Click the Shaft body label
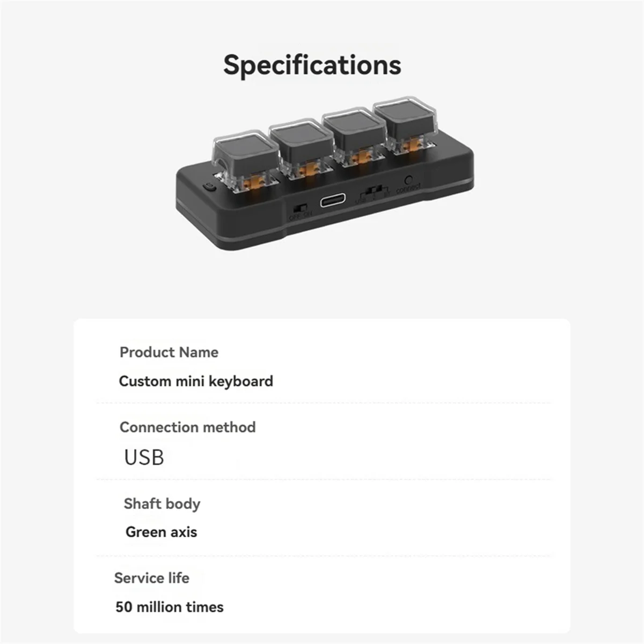Screen dimensions: 644x644 tap(162, 503)
